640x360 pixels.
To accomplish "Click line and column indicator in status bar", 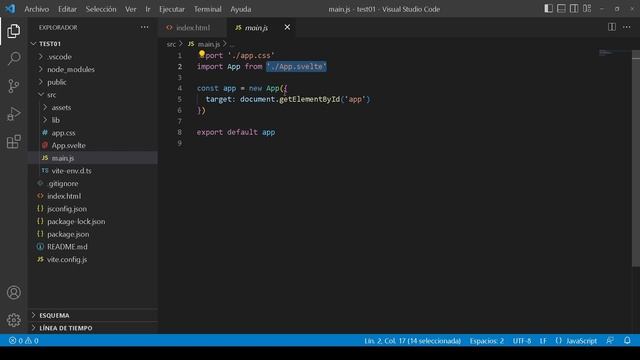I will (x=412, y=340).
